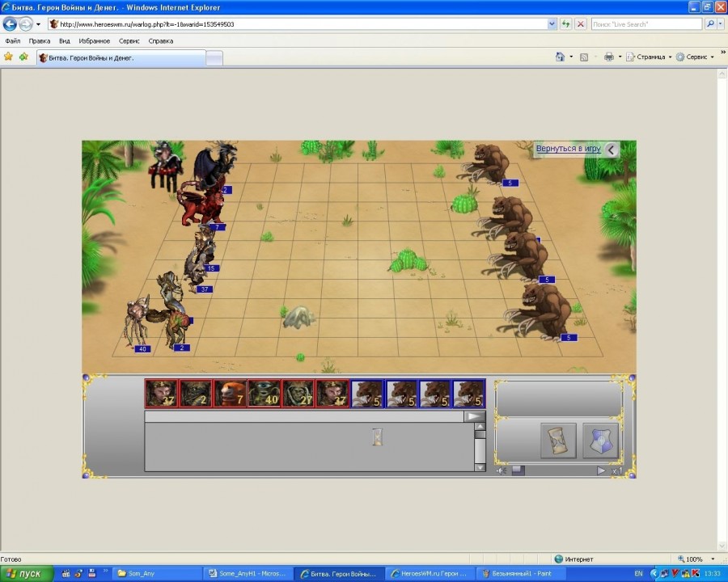Switch to HeroesWM.ru Герои taskbar window
Screen dimensions: 728x582
coord(431,574)
